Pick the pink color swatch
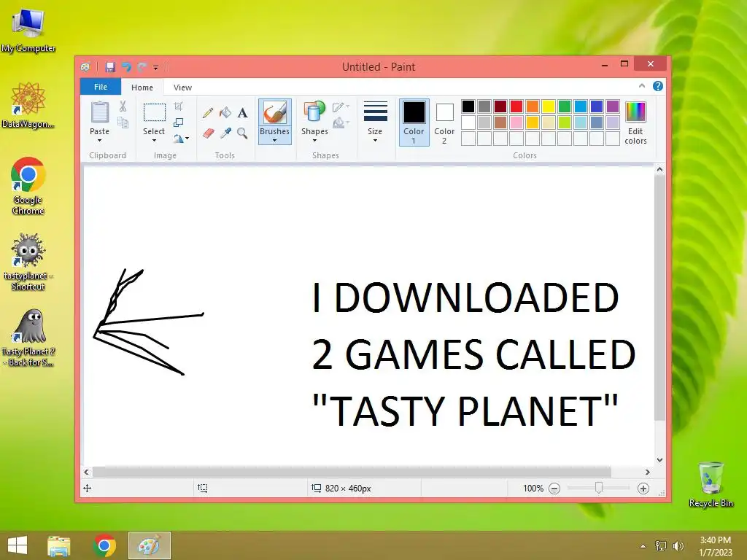This screenshot has width=747, height=560. pyautogui.click(x=516, y=122)
